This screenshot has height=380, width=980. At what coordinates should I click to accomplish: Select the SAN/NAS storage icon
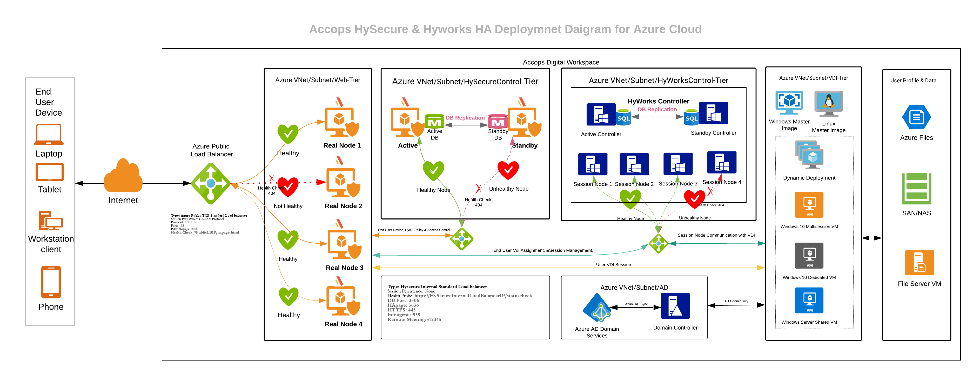tap(916, 189)
